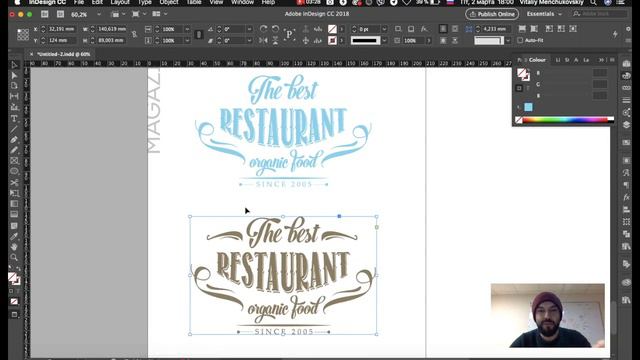Click the Publish Online button
Viewport: 640px width, 360px height.
[492, 14]
